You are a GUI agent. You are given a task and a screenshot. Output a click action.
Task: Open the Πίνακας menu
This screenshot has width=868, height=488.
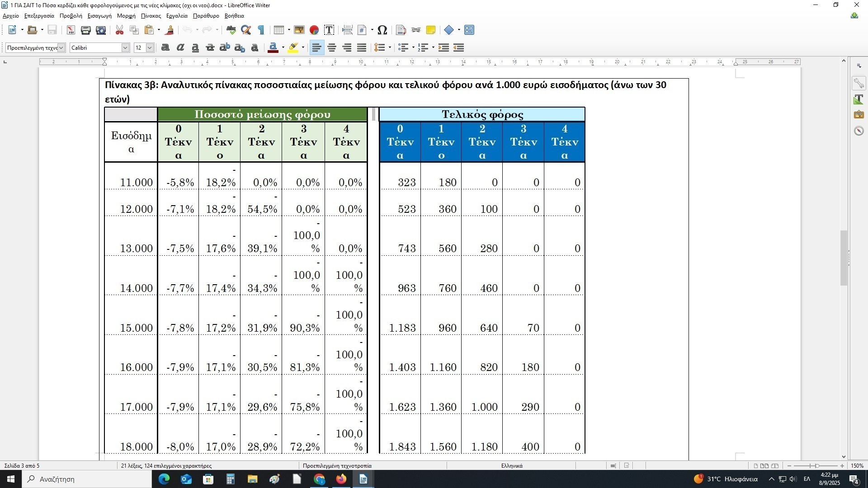(151, 16)
